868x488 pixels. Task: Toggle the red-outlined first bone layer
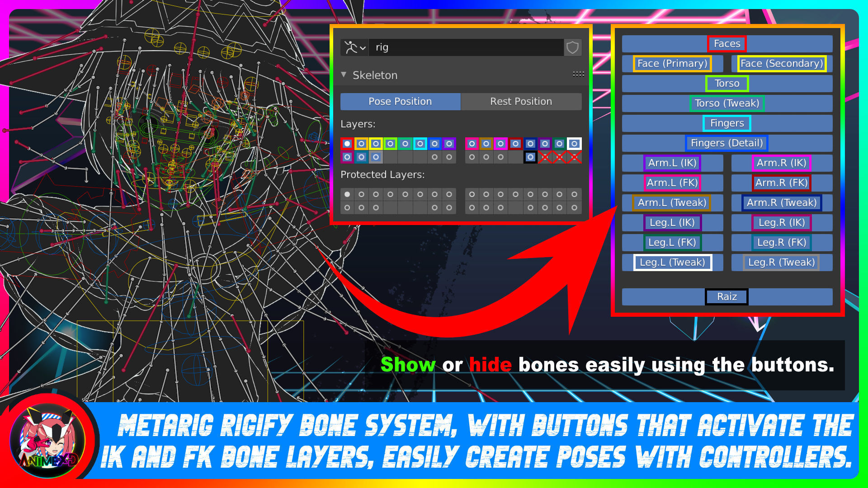(347, 144)
